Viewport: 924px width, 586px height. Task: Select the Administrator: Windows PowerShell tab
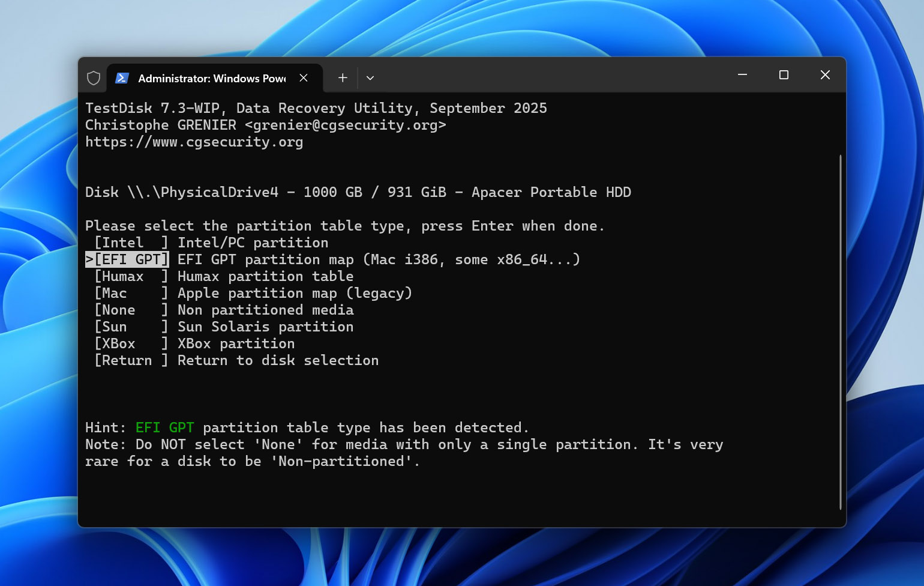point(215,78)
